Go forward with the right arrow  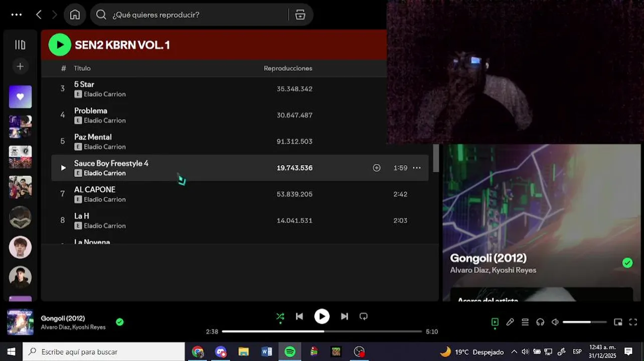(x=55, y=15)
